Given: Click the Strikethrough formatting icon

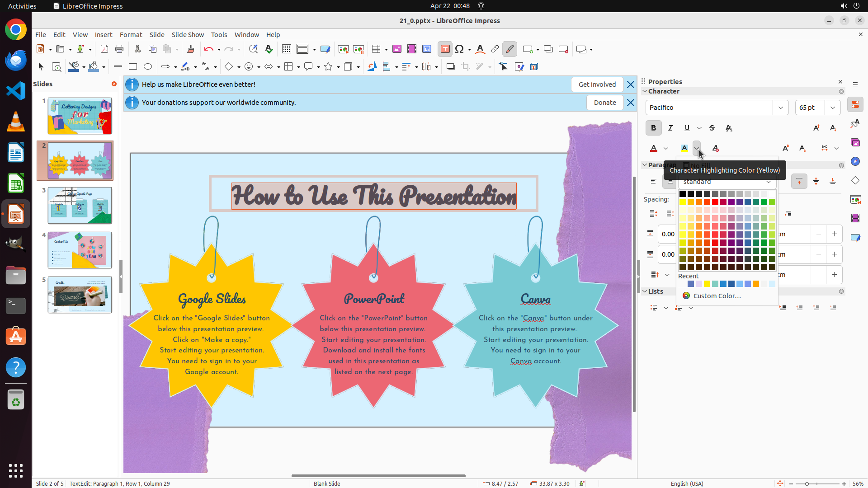Looking at the screenshot, I should tap(712, 128).
